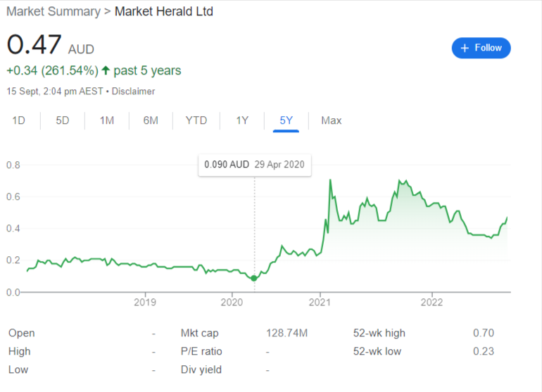Image resolution: width=542 pixels, height=392 pixels.
Task: Select the 1M chart range
Action: [107, 120]
